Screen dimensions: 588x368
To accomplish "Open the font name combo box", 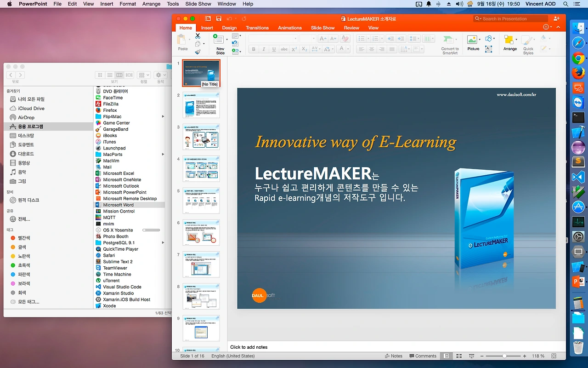I will (x=273, y=39).
